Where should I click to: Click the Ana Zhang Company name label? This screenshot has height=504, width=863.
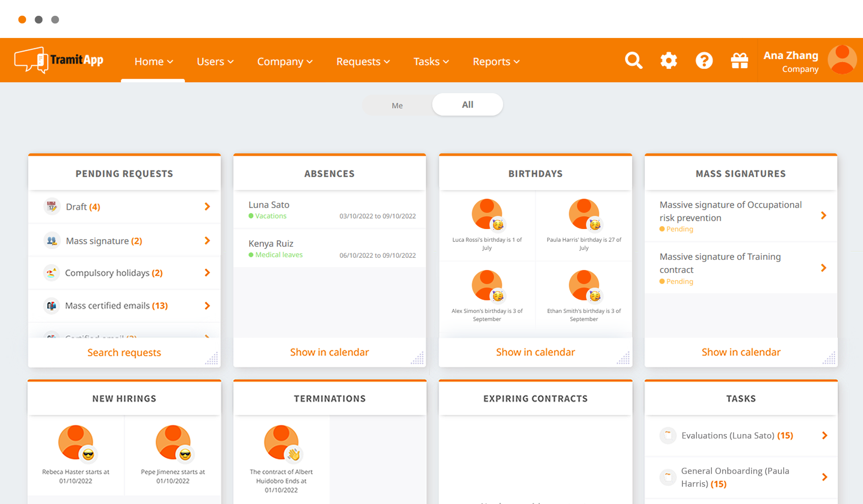pyautogui.click(x=791, y=61)
